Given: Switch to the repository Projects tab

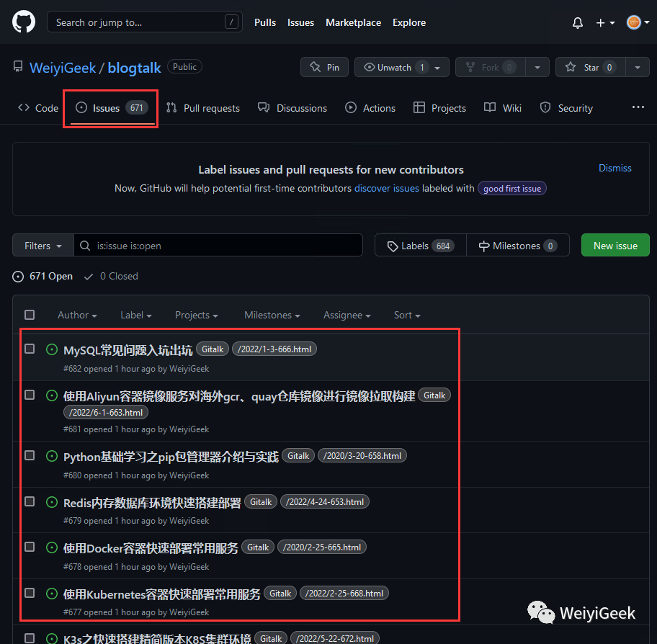Looking at the screenshot, I should 439,108.
